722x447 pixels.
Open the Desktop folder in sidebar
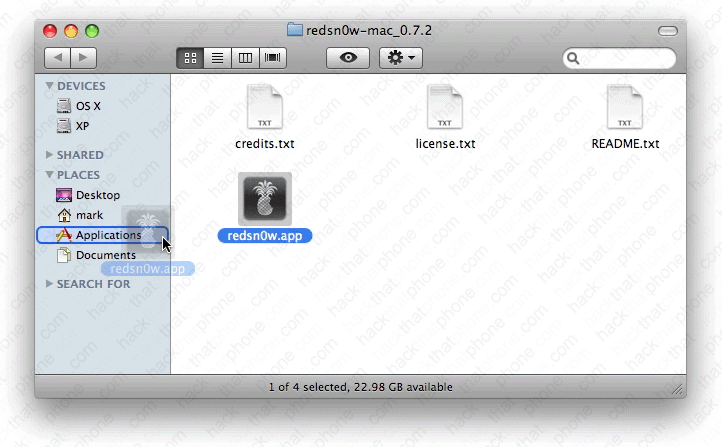(x=97, y=195)
